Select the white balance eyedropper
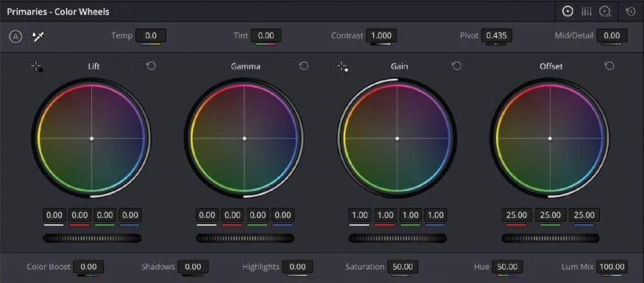Viewport: 644px width, 283px height. point(38,37)
